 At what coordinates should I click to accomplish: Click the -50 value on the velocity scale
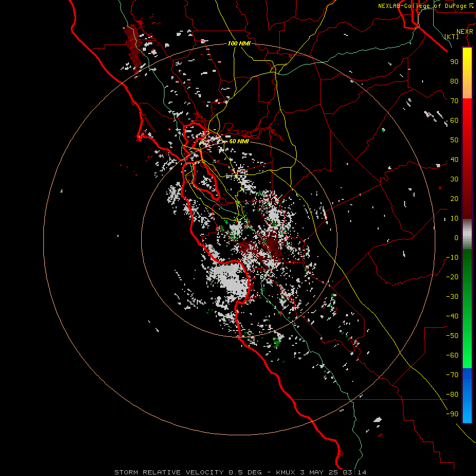452,336
